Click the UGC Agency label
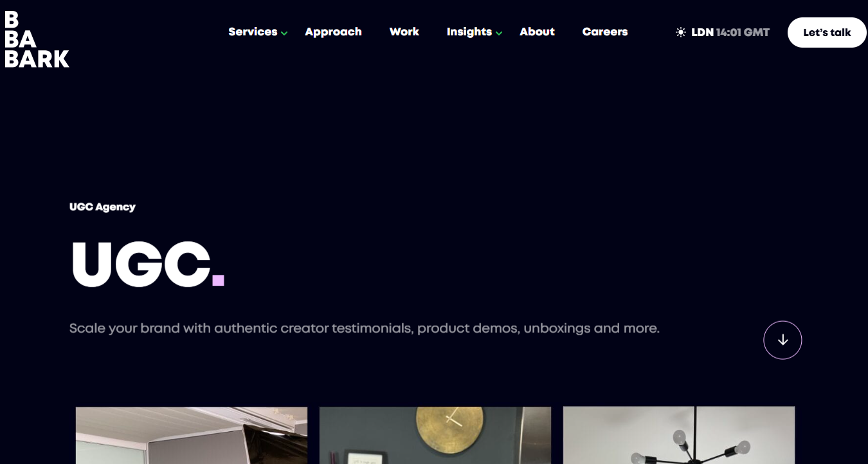Image resolution: width=868 pixels, height=464 pixels. (102, 207)
